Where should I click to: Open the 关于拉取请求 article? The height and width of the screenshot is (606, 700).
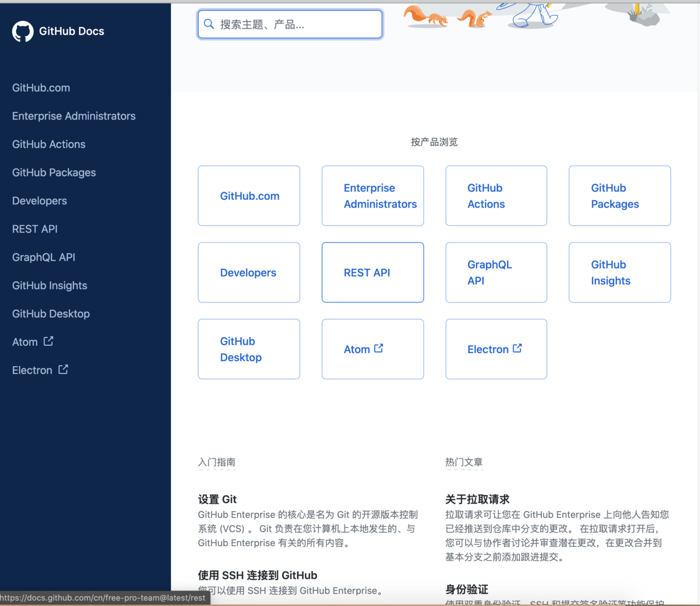click(x=477, y=499)
